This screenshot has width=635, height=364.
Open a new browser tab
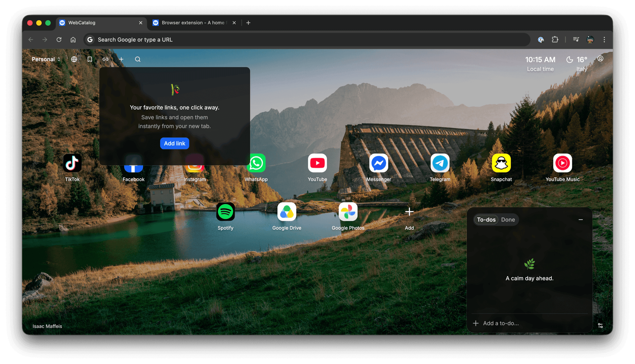point(248,23)
